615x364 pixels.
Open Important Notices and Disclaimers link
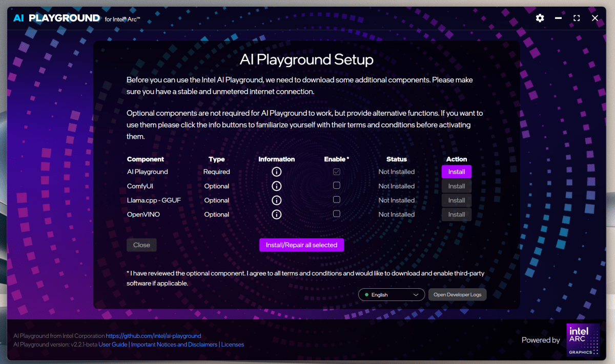point(174,345)
